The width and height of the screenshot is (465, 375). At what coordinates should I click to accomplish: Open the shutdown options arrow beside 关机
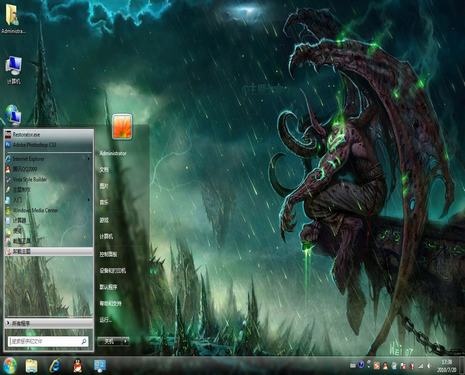click(125, 341)
